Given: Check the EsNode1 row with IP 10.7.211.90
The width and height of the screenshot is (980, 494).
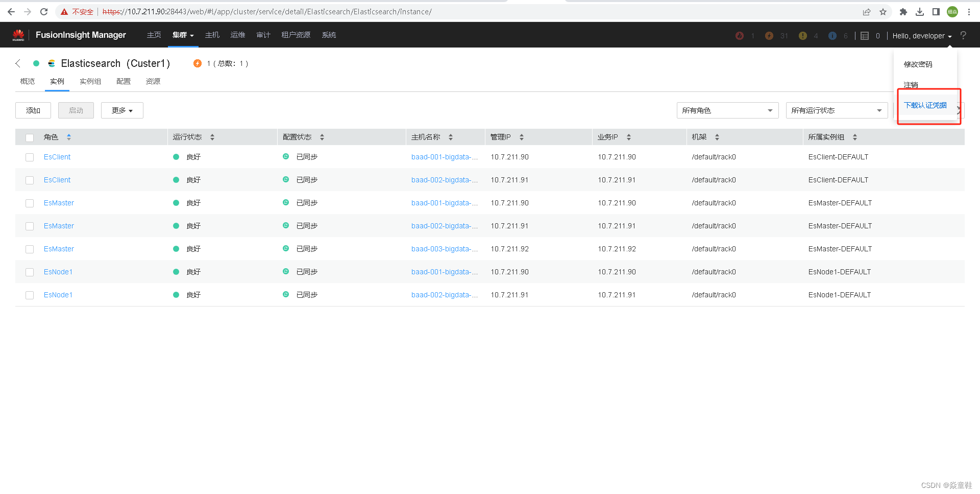Looking at the screenshot, I should [30, 272].
